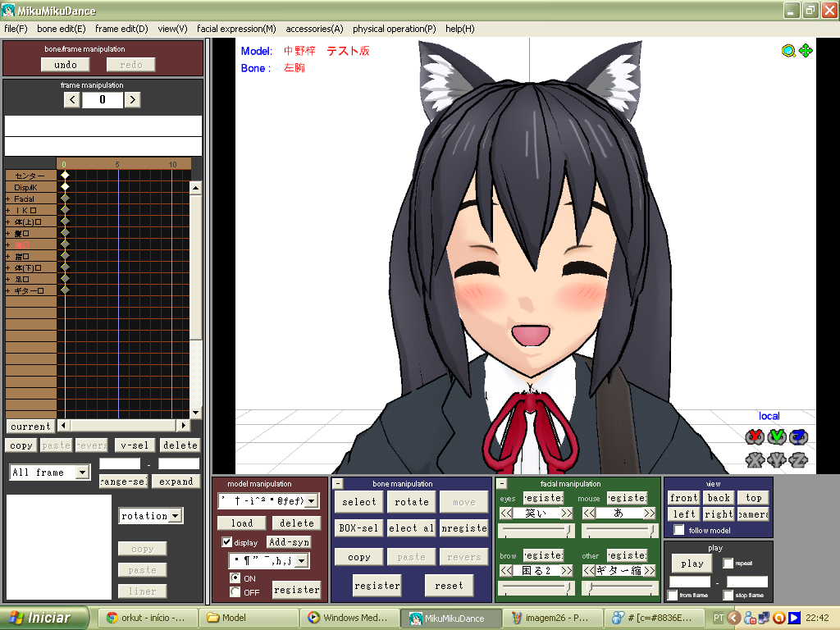This screenshot has height=630, width=840.
Task: Click the viewport pan arrows icon
Action: tap(806, 51)
